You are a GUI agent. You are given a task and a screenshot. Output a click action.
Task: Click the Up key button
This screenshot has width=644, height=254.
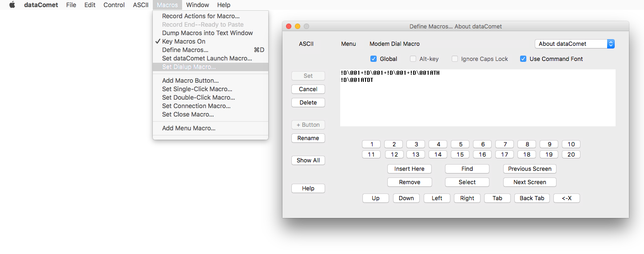pos(376,198)
